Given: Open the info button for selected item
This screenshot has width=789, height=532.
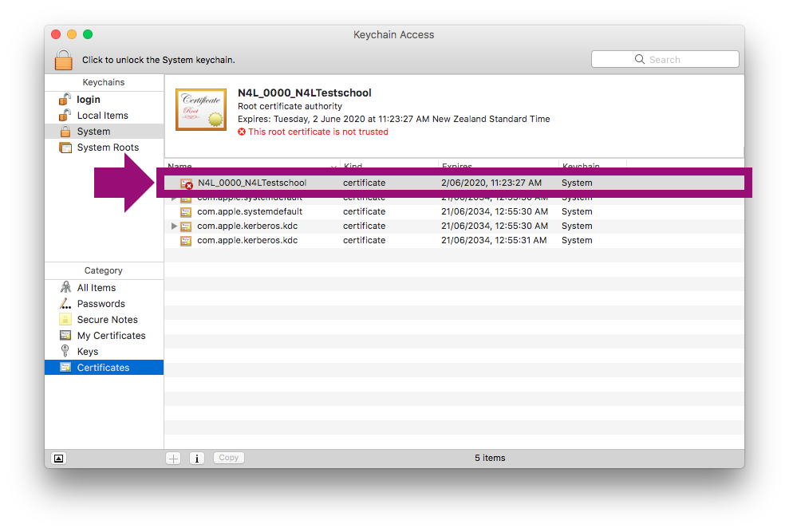Looking at the screenshot, I should coord(197,458).
